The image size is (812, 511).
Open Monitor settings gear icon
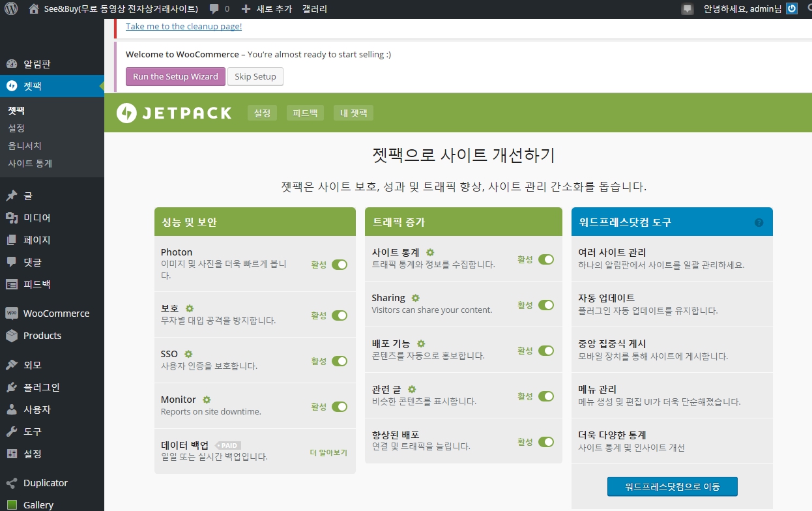(207, 400)
